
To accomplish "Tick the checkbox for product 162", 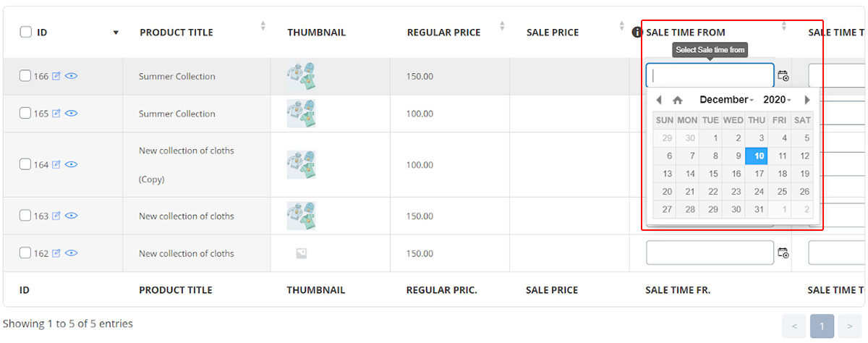I will click(25, 253).
